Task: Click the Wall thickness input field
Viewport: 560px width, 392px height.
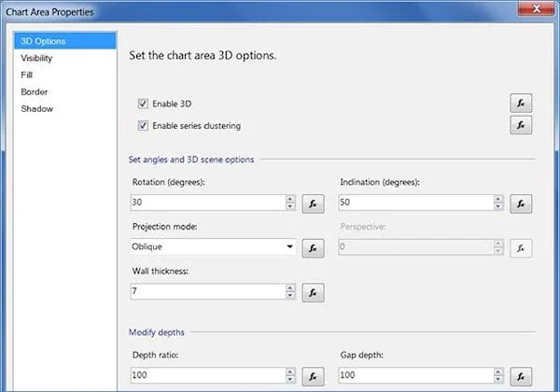Action: 208,291
